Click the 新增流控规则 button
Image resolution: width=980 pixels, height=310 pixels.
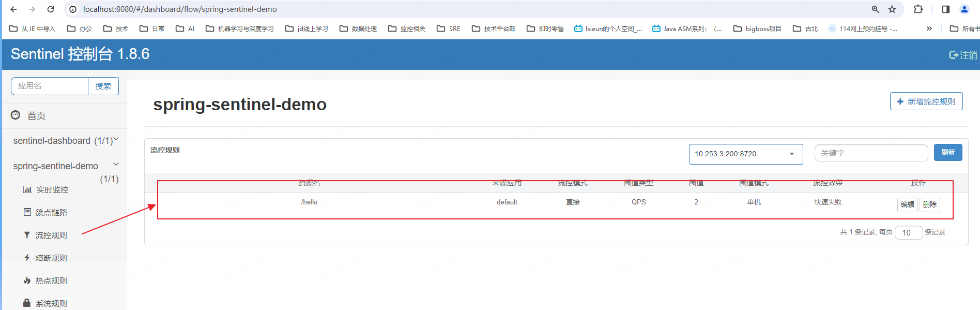(926, 101)
